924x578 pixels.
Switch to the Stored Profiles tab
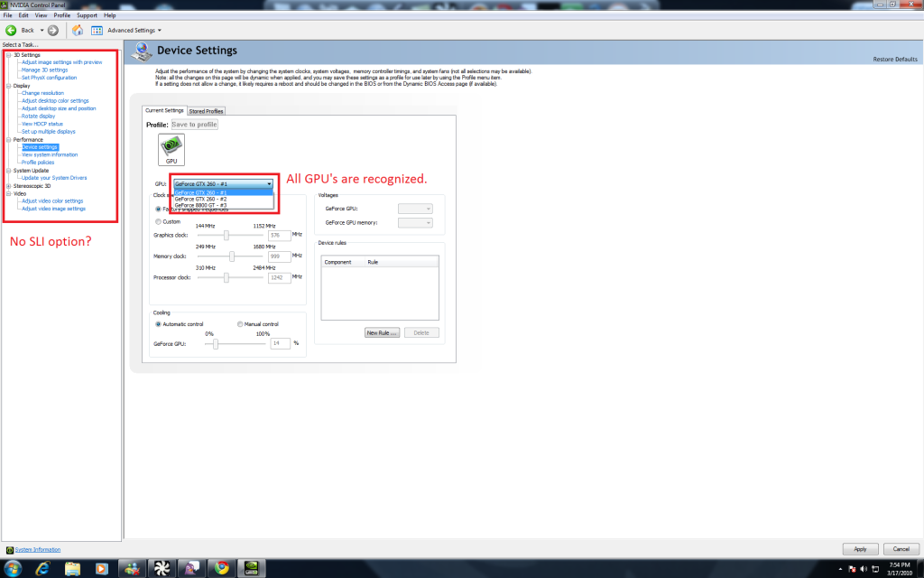(x=207, y=111)
